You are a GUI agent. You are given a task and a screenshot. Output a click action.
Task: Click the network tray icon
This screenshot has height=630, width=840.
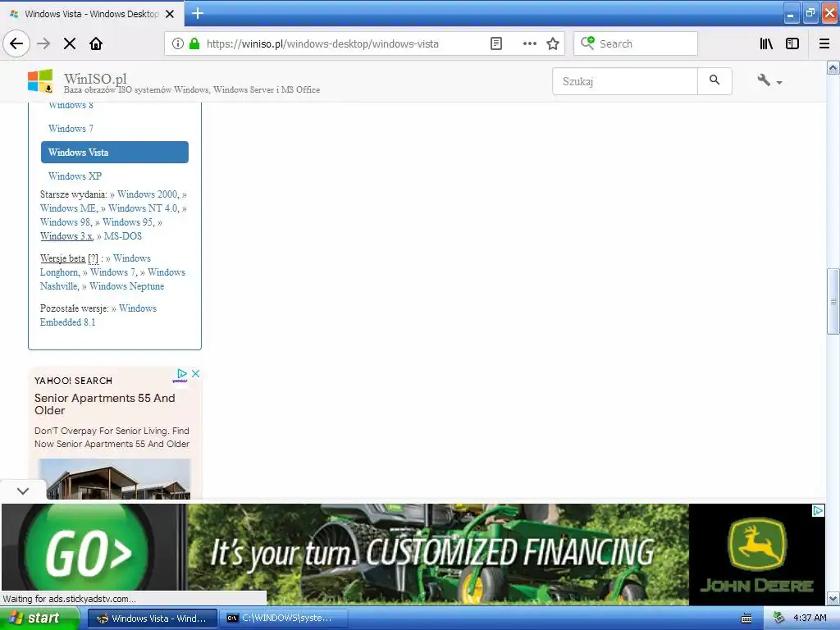pyautogui.click(x=778, y=618)
